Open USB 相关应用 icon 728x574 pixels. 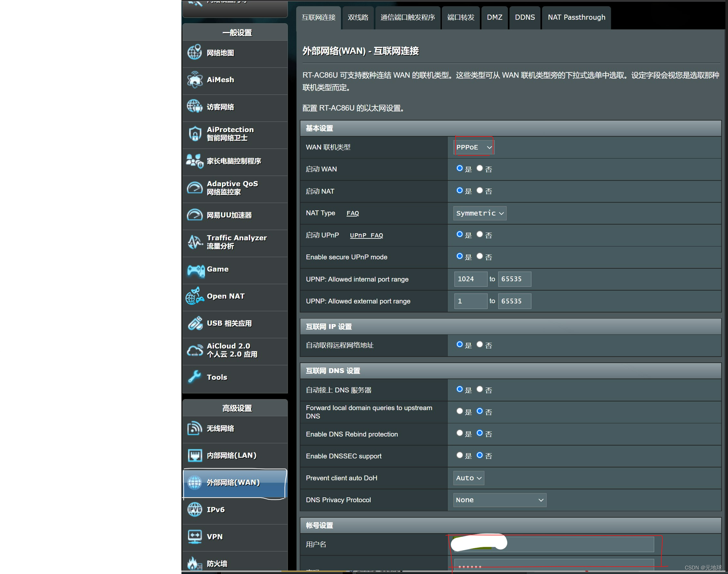(195, 323)
